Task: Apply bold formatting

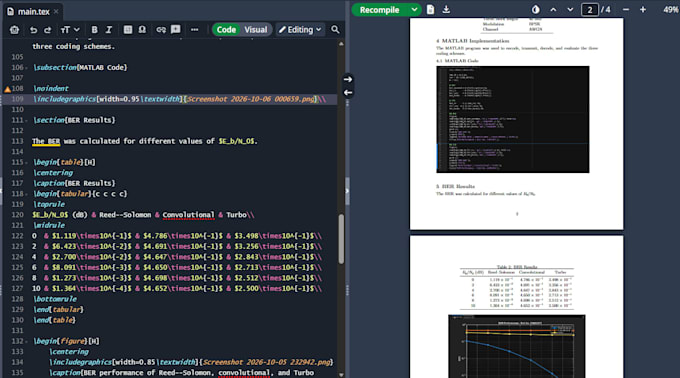Action: pos(94,29)
